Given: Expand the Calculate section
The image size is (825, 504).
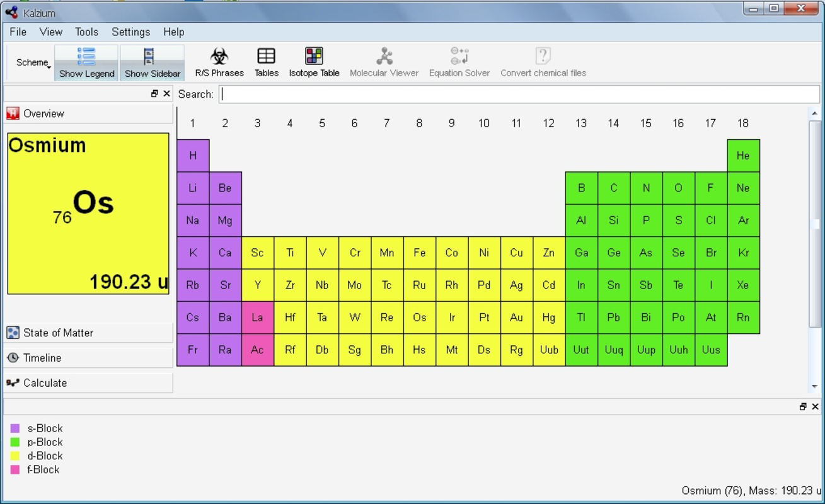Looking at the screenshot, I should 88,382.
